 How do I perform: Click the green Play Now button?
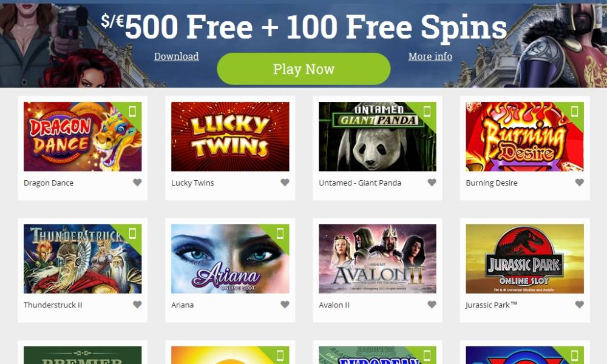pos(303,69)
